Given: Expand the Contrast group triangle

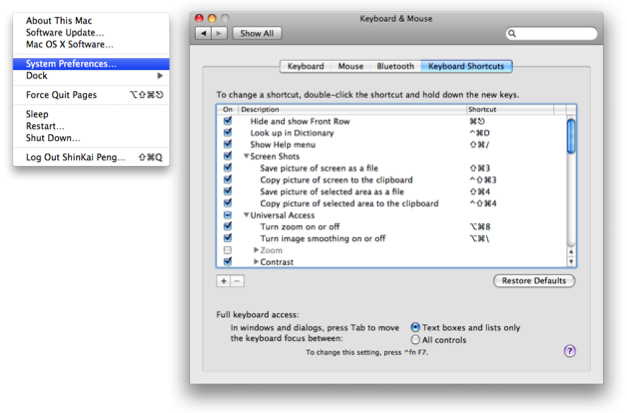Looking at the screenshot, I should pos(256,261).
